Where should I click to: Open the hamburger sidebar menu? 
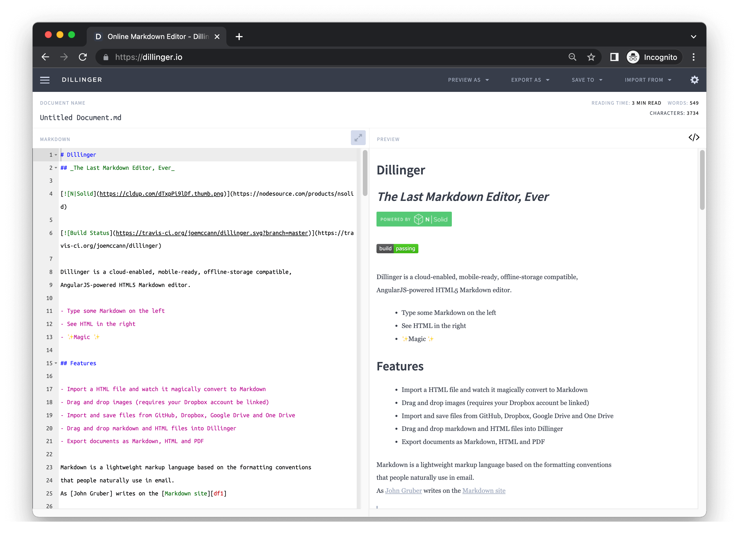pyautogui.click(x=45, y=80)
